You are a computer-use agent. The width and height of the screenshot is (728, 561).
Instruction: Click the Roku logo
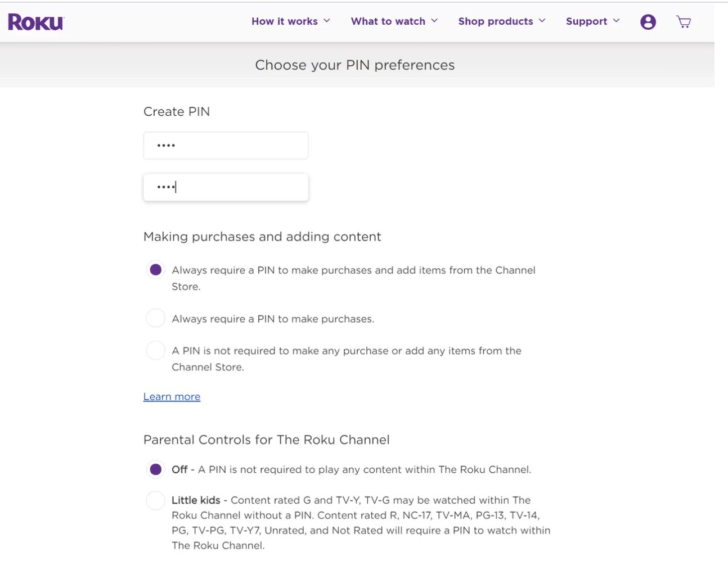(x=35, y=21)
